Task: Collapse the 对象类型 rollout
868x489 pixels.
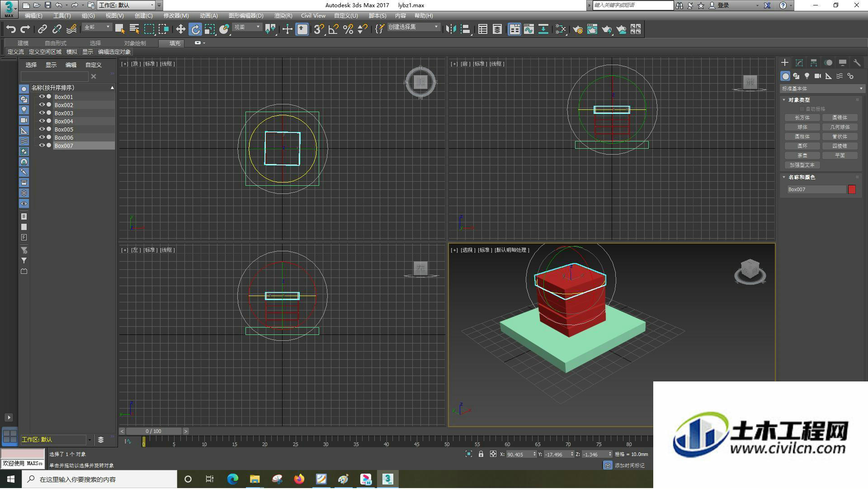Action: pos(799,100)
